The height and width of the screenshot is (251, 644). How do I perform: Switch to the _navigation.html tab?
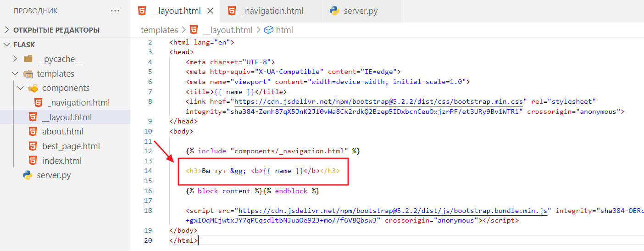[x=272, y=11]
